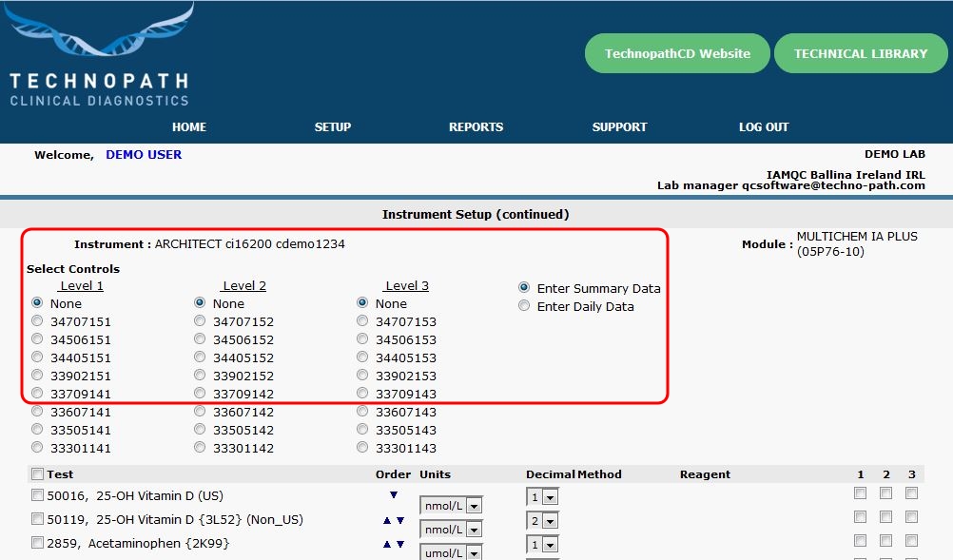Select Level 3 lot 33607143

pos(362,411)
